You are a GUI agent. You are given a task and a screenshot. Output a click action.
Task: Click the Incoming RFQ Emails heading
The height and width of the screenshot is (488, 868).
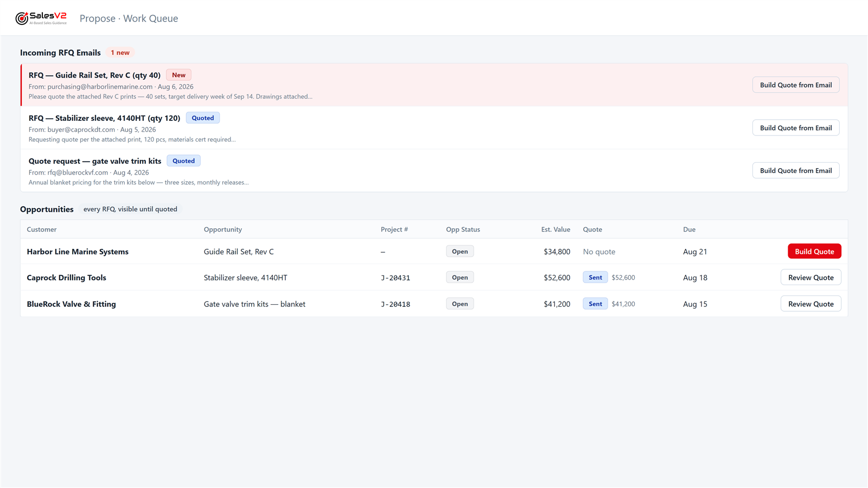coord(60,53)
